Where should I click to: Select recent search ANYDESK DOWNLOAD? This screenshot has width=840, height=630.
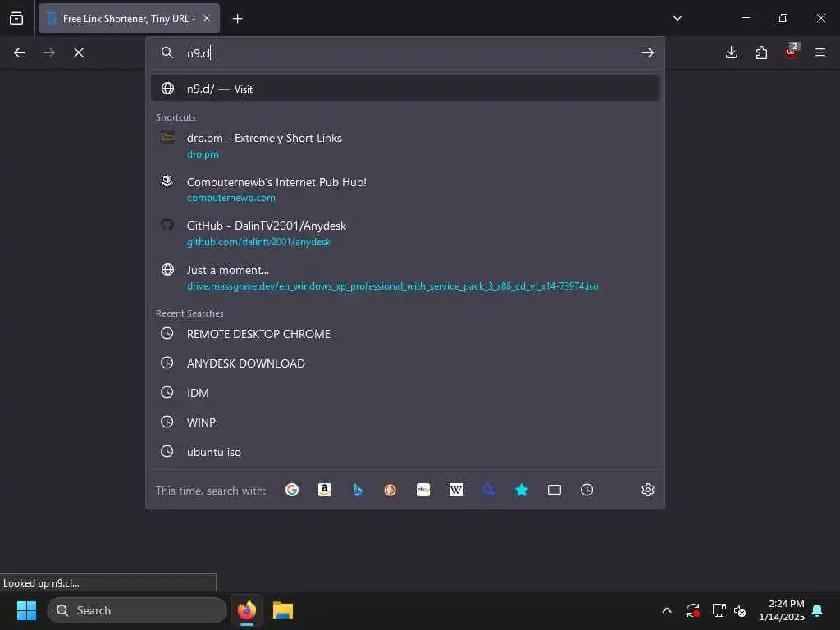(405, 363)
